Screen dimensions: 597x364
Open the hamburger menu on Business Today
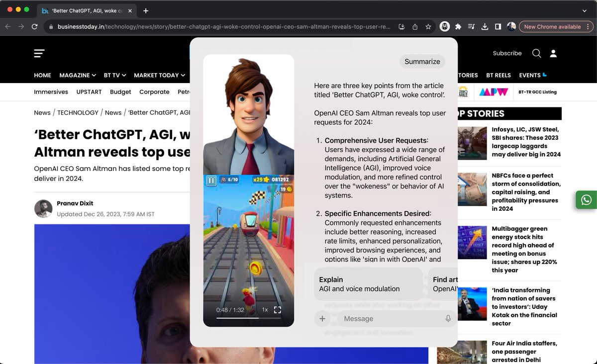coord(39,53)
